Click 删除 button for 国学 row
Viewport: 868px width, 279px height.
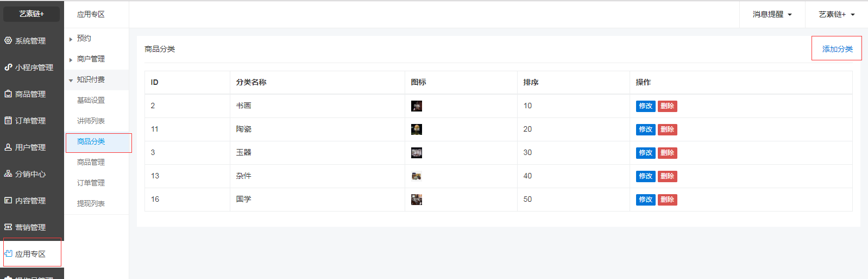pos(667,200)
